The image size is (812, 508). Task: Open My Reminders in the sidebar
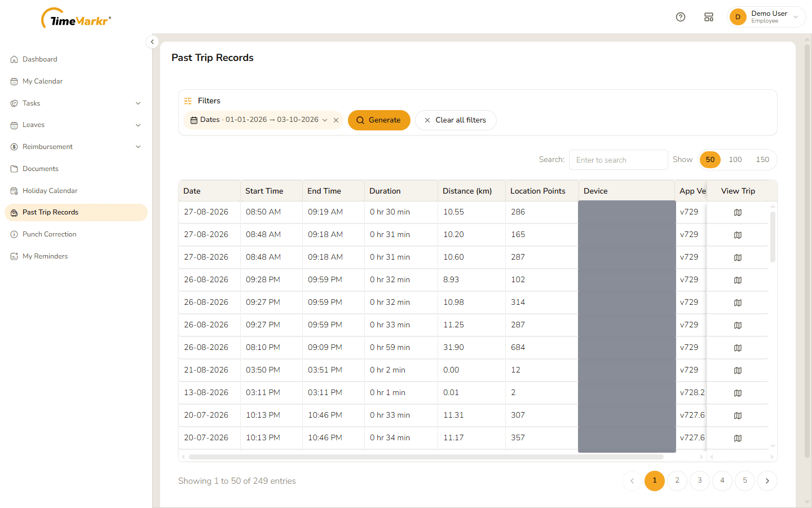(76, 256)
